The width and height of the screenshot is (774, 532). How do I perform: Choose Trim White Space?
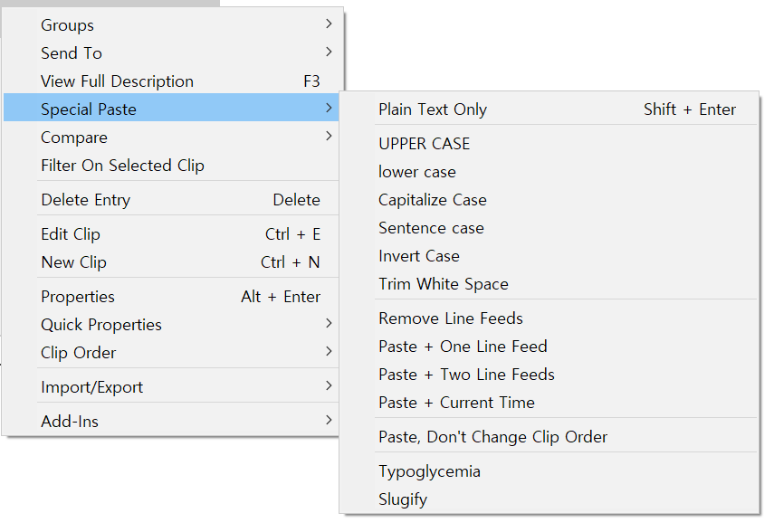(x=444, y=284)
